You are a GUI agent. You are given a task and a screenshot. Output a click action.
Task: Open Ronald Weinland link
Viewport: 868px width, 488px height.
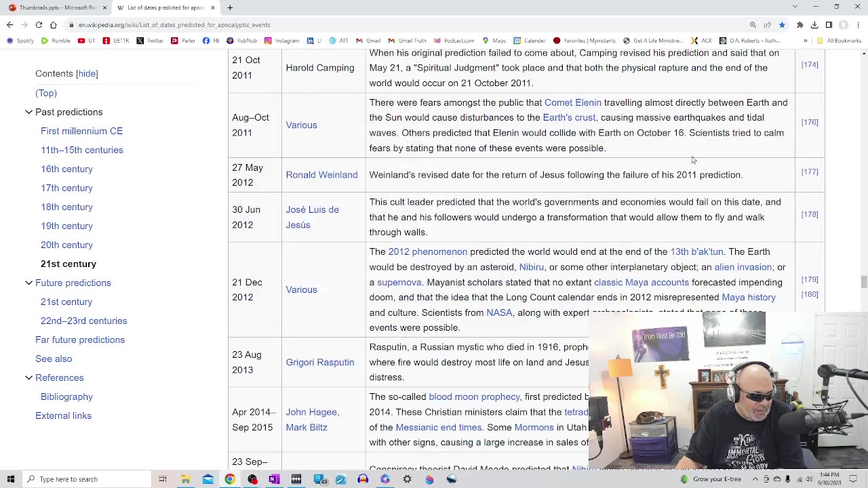pos(321,175)
